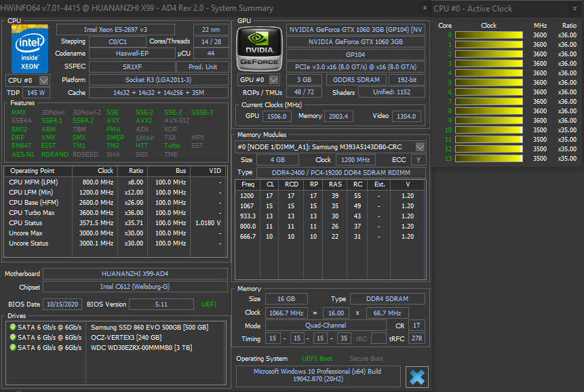Click the Intel C612 (Wellsburg-G) chipset field

[x=135, y=287]
